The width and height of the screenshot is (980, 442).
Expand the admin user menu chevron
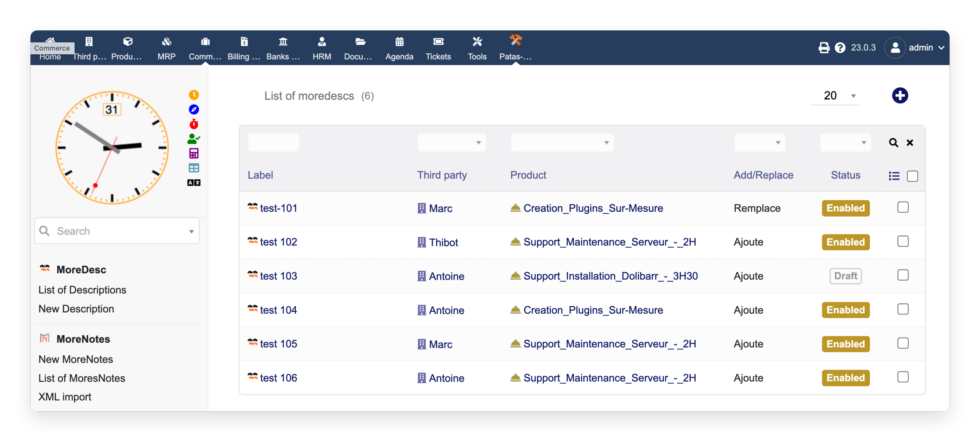coord(941,48)
